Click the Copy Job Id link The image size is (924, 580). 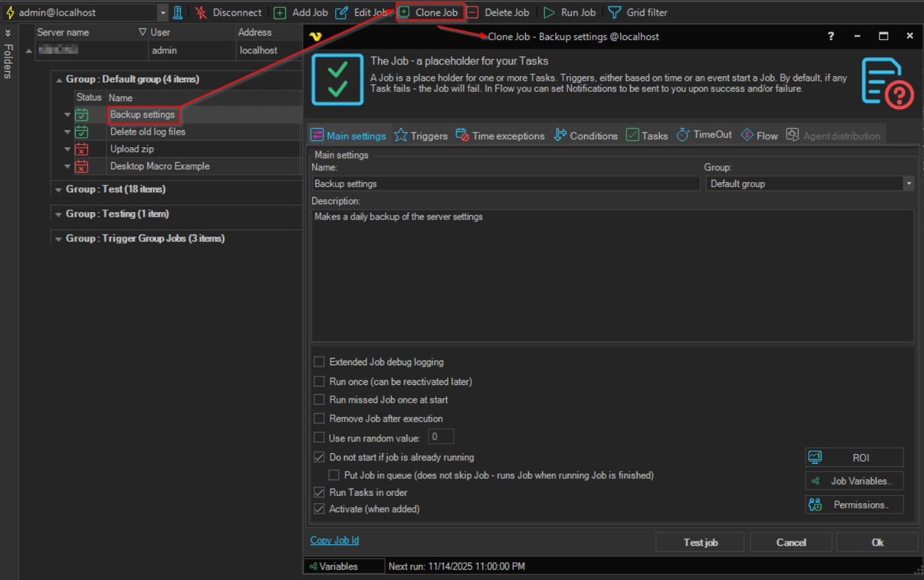pos(335,540)
